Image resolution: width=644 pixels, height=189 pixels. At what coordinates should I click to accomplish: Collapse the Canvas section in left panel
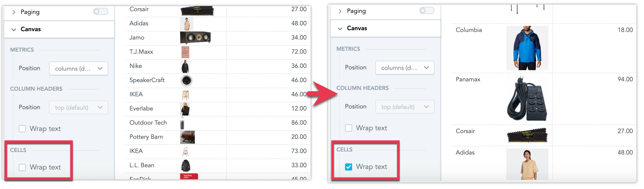coord(14,29)
